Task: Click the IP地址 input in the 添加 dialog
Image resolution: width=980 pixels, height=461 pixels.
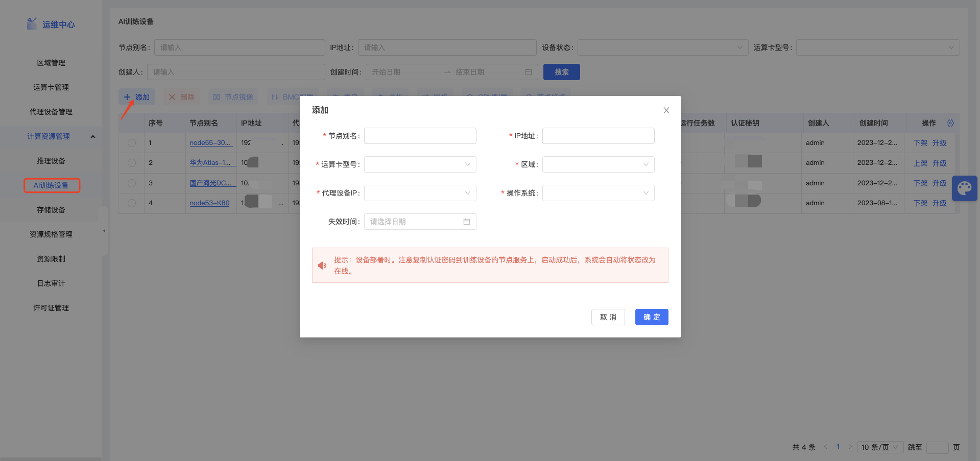Action: click(x=598, y=136)
